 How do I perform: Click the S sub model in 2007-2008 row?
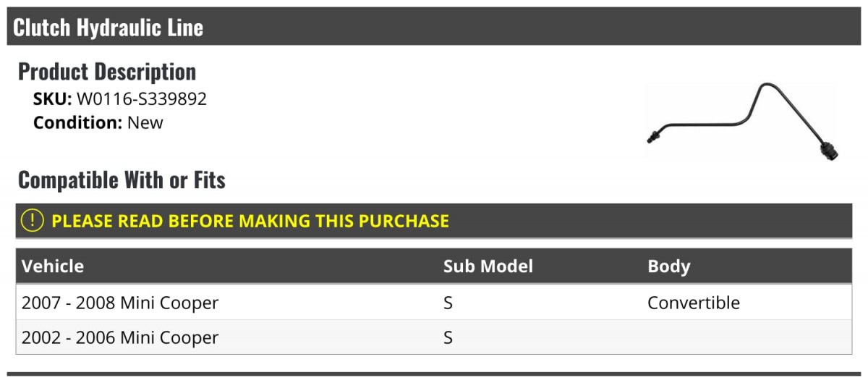(448, 303)
